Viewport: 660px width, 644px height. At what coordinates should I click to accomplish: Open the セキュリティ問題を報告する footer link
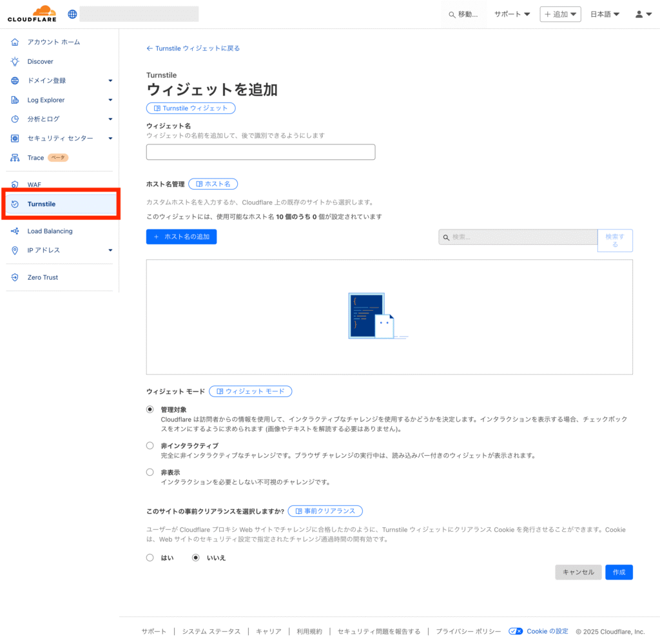click(379, 631)
